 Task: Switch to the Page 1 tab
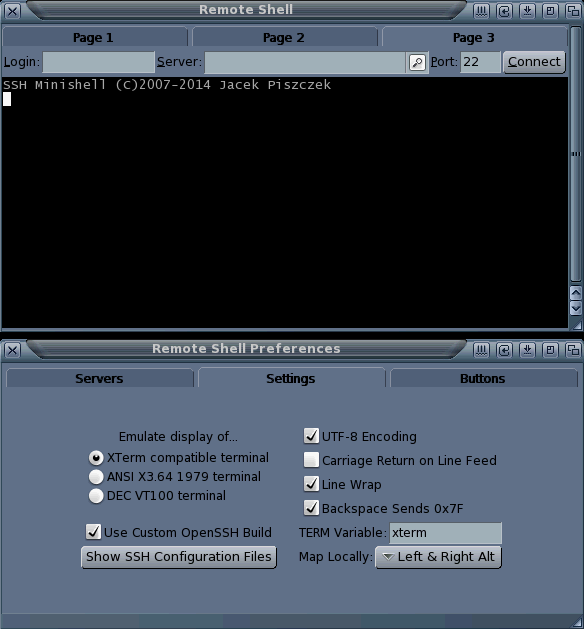(x=95, y=37)
